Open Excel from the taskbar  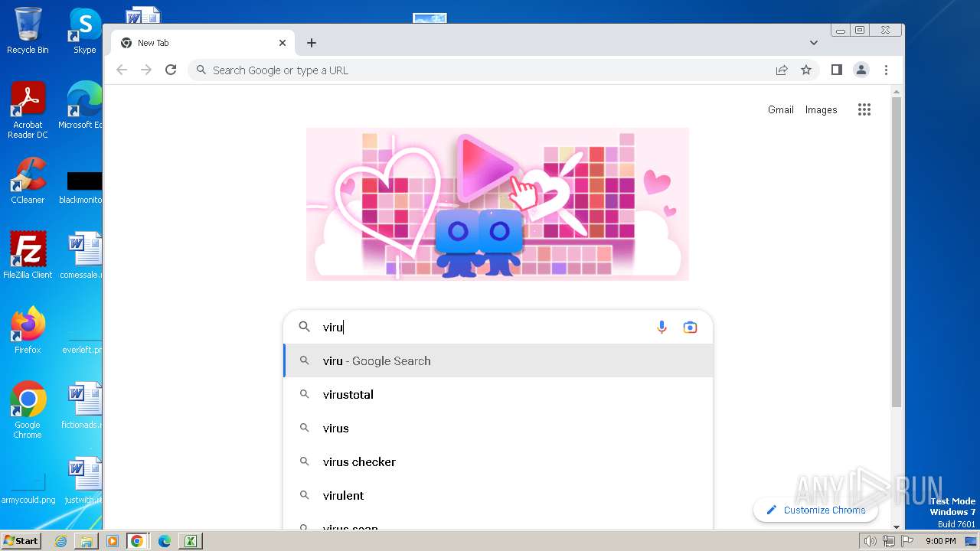(190, 541)
